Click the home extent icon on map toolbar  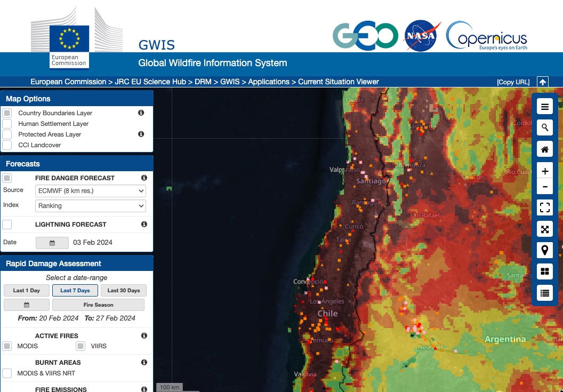(544, 149)
